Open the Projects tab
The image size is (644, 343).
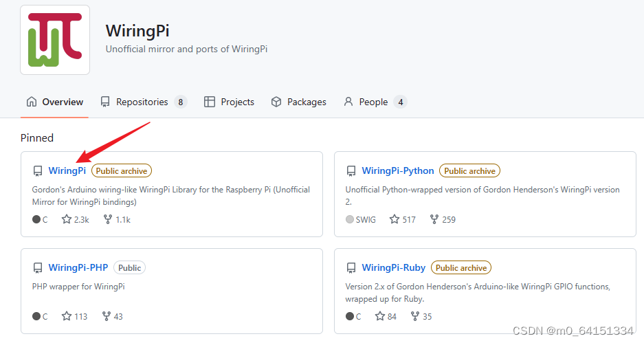tap(230, 102)
